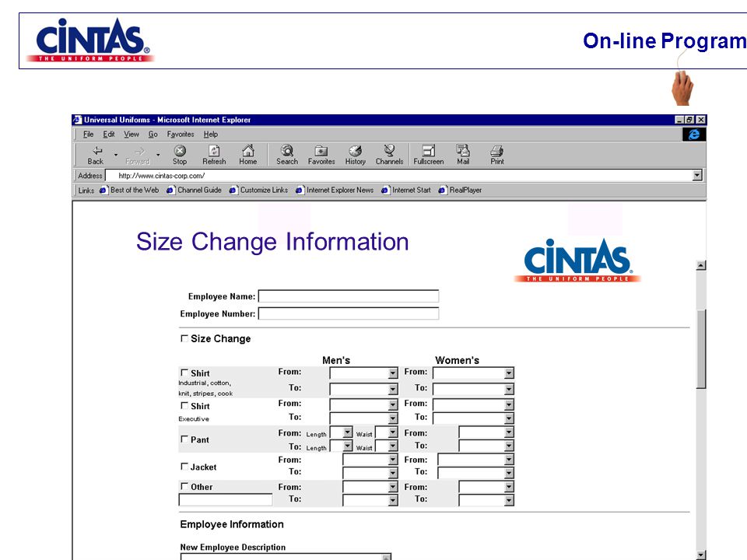The height and width of the screenshot is (560, 747).
Task: Check the Shirt Executive checkbox
Action: pos(184,406)
